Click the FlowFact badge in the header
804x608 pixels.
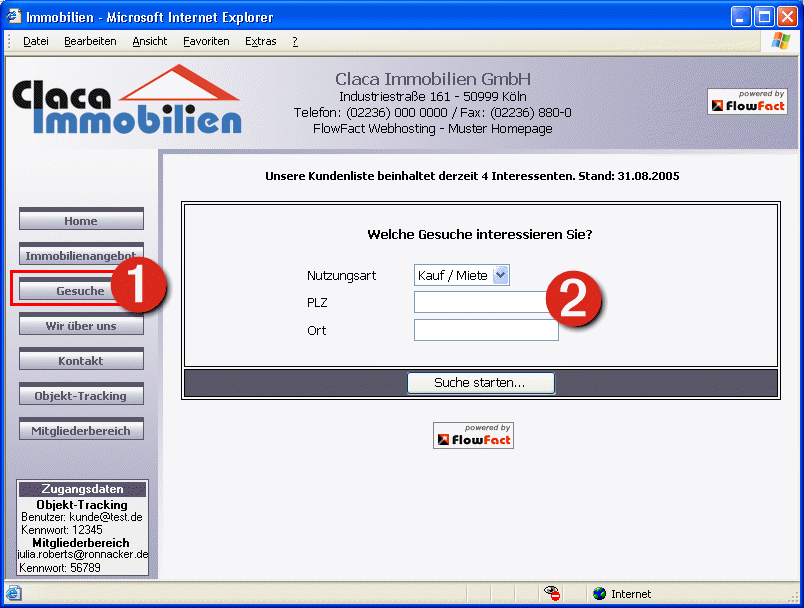click(x=747, y=101)
